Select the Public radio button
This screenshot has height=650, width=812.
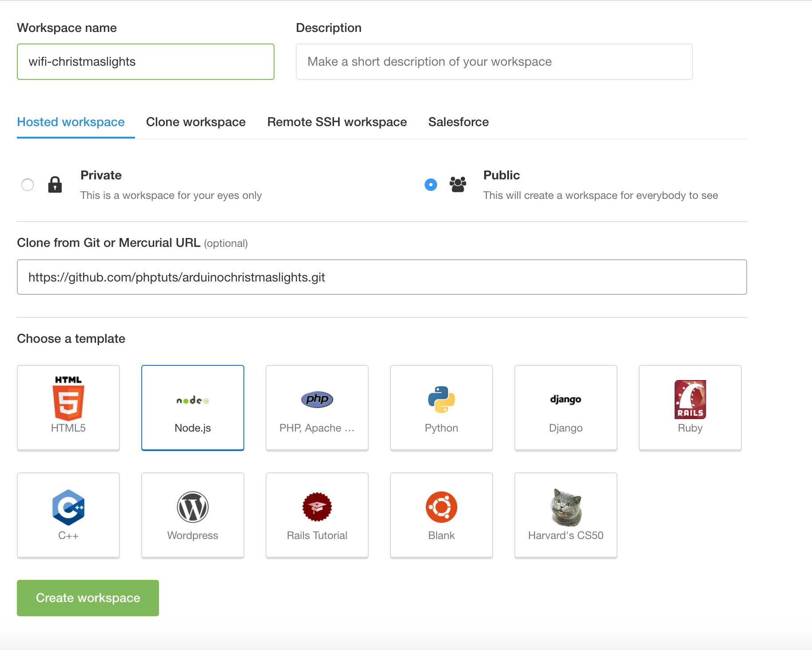431,184
